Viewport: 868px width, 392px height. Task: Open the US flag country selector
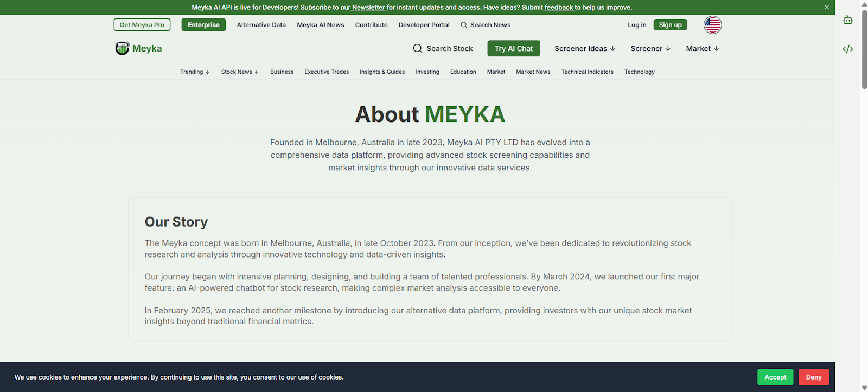pos(712,25)
